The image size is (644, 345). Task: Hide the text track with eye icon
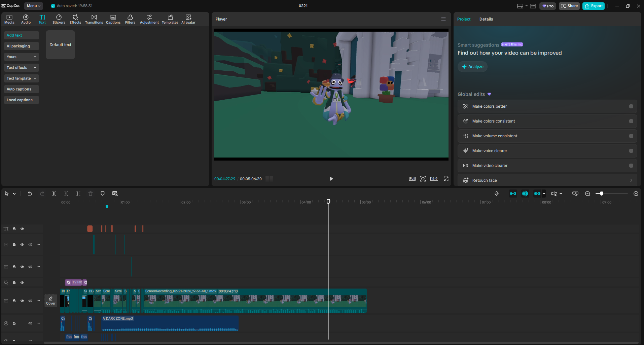pos(22,229)
